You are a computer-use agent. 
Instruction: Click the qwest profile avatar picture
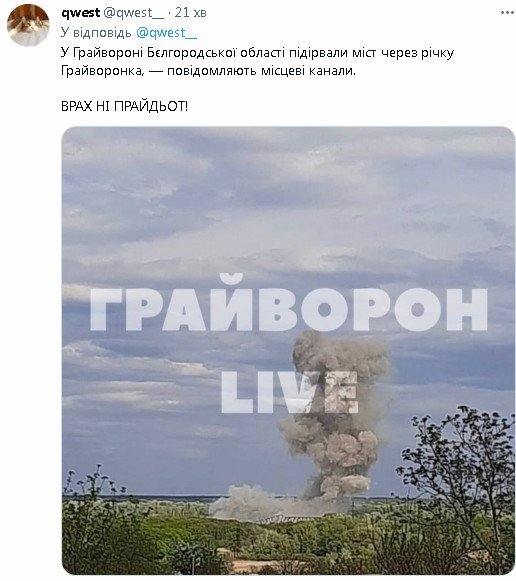pos(28,25)
